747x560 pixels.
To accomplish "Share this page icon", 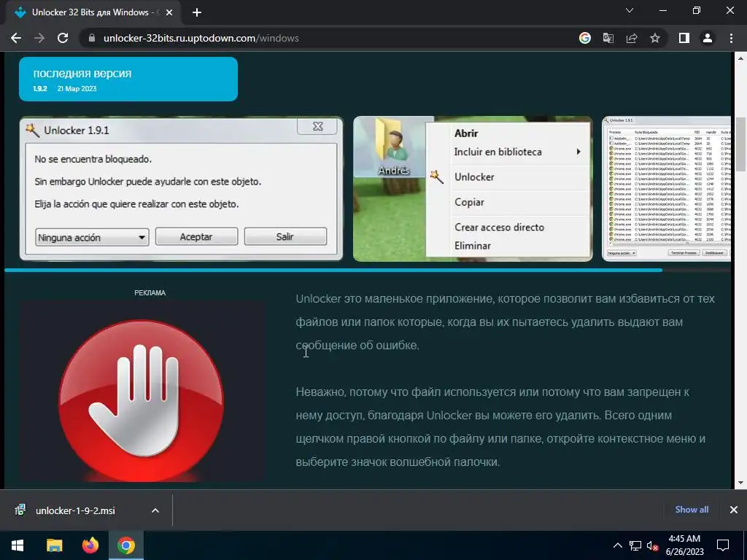I will tap(632, 39).
